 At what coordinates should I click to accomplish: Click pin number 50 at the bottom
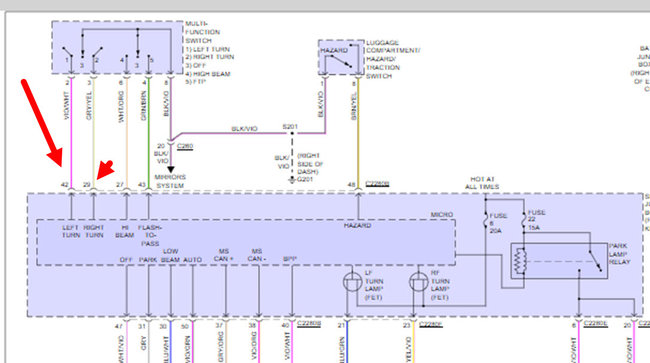click(185, 327)
